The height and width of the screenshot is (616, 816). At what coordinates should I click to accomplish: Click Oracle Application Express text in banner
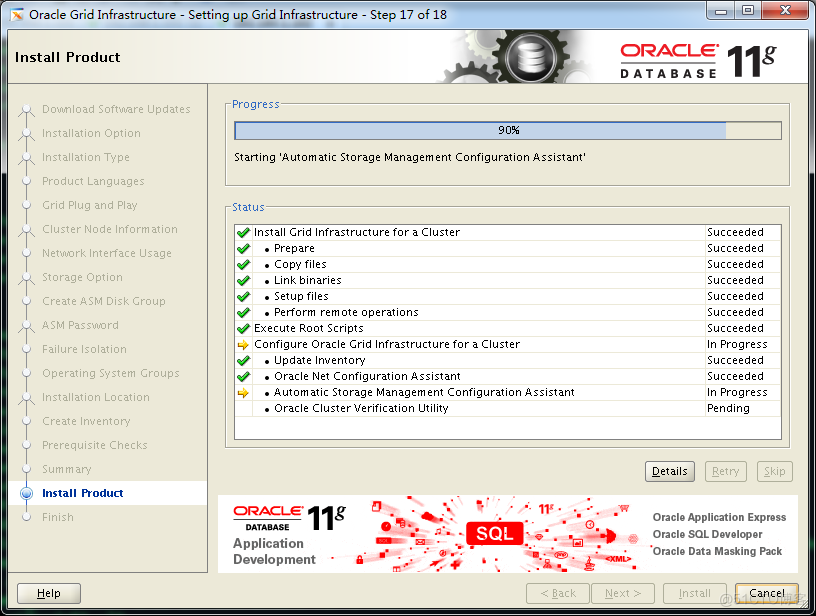tap(719, 517)
